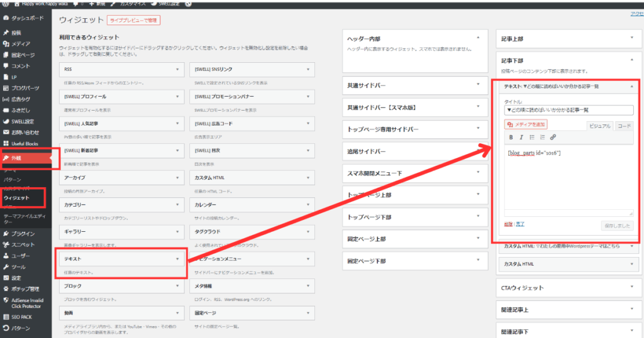Switch to the ビジュアル editor tab
Viewport: 644px width, 338px height.
pos(599,126)
